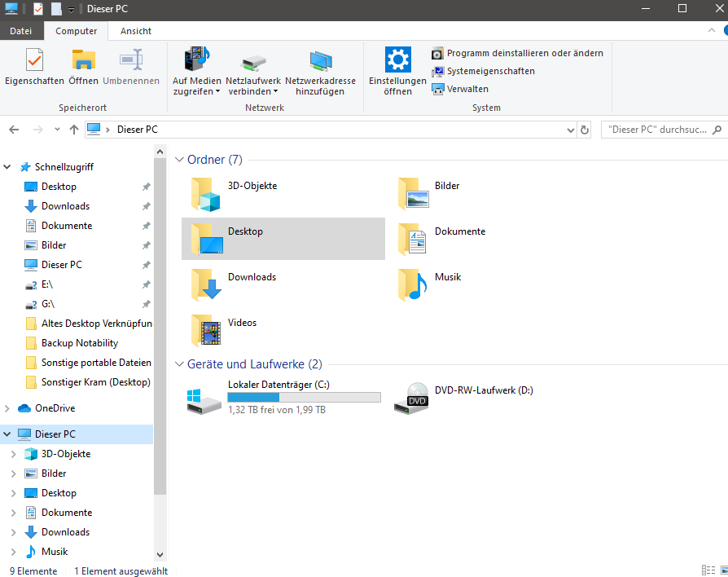Screen dimensions: 728x577
Task: Open Eigenschaften in the ribbon
Action: [x=34, y=67]
